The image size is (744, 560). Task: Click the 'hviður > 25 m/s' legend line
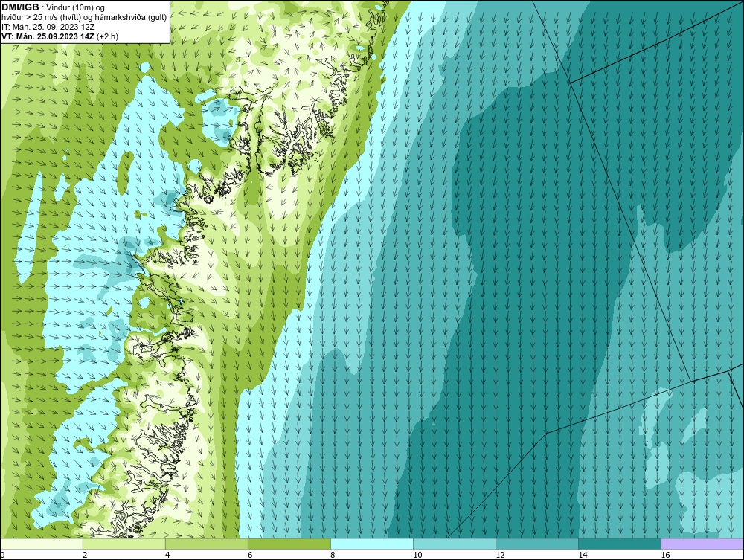point(84,18)
